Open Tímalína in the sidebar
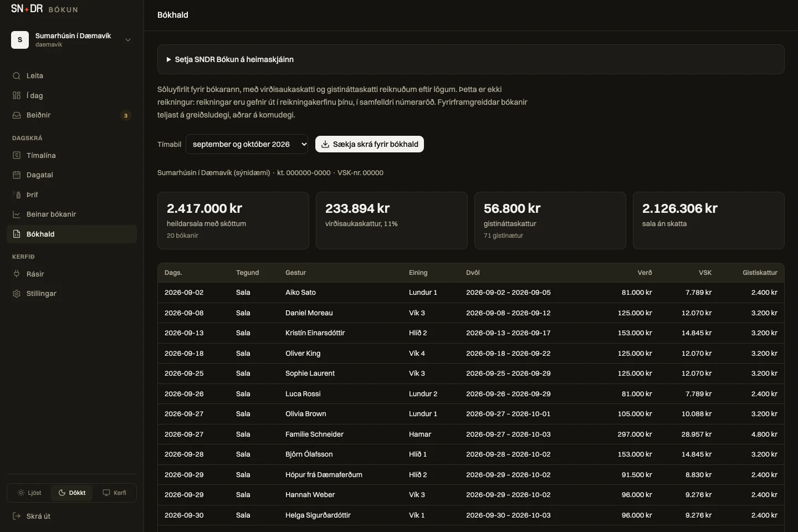798x532 pixels. [x=71, y=156]
